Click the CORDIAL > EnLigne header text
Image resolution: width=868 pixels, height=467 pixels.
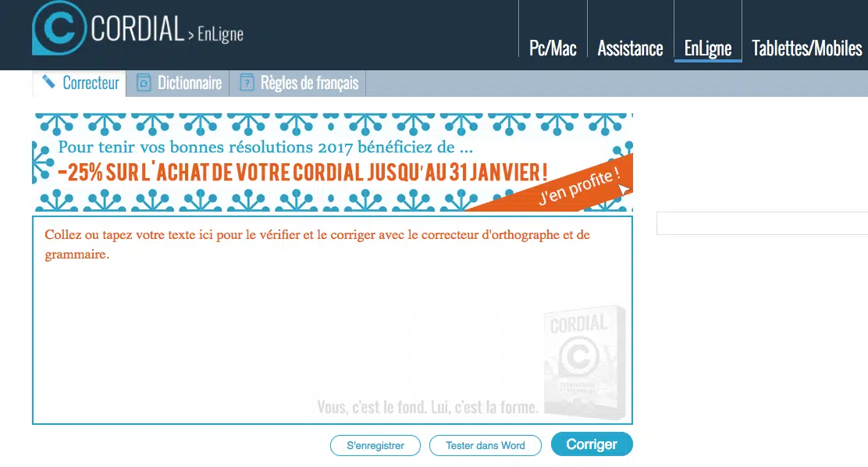tap(166, 30)
